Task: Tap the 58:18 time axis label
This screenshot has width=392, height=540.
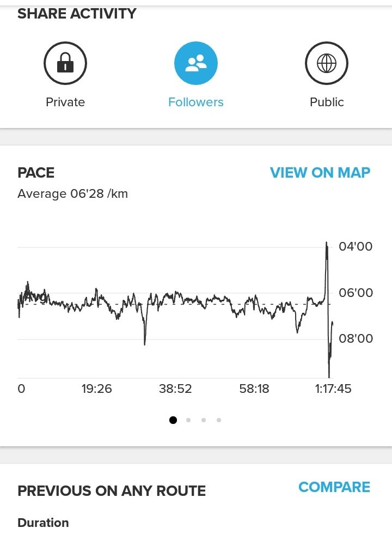Action: 254,389
